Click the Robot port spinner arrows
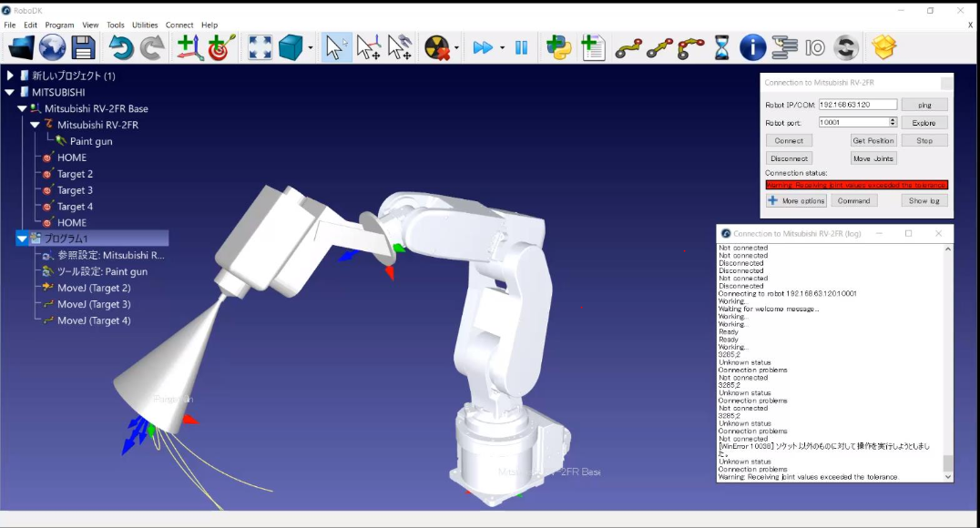This screenshot has height=528, width=980. (893, 122)
